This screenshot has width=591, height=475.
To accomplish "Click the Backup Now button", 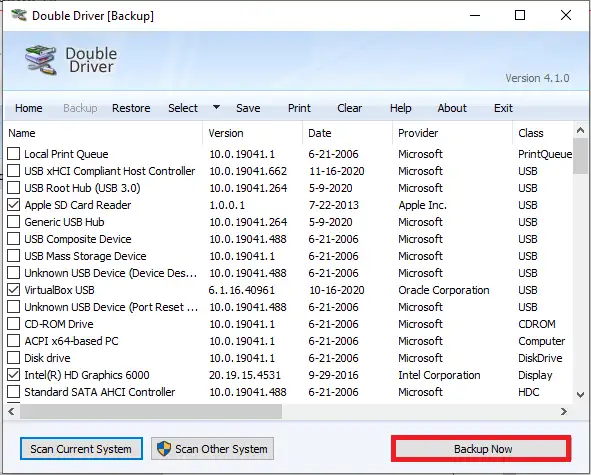I will point(481,449).
